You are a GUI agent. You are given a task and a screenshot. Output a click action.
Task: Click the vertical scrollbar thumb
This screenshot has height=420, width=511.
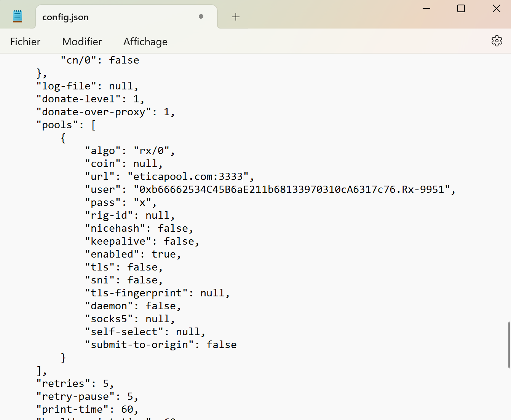point(509,345)
